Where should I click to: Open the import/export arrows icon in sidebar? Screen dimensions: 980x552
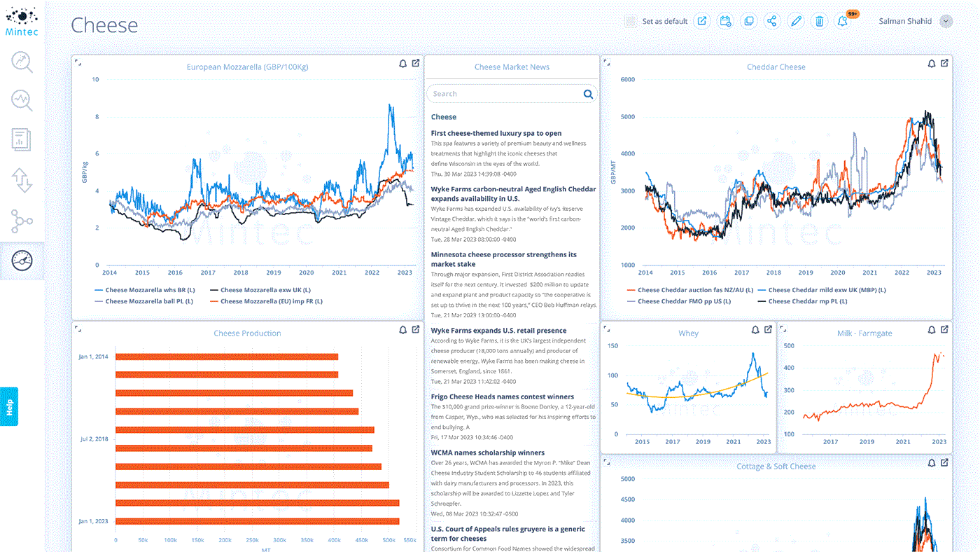pyautogui.click(x=21, y=181)
